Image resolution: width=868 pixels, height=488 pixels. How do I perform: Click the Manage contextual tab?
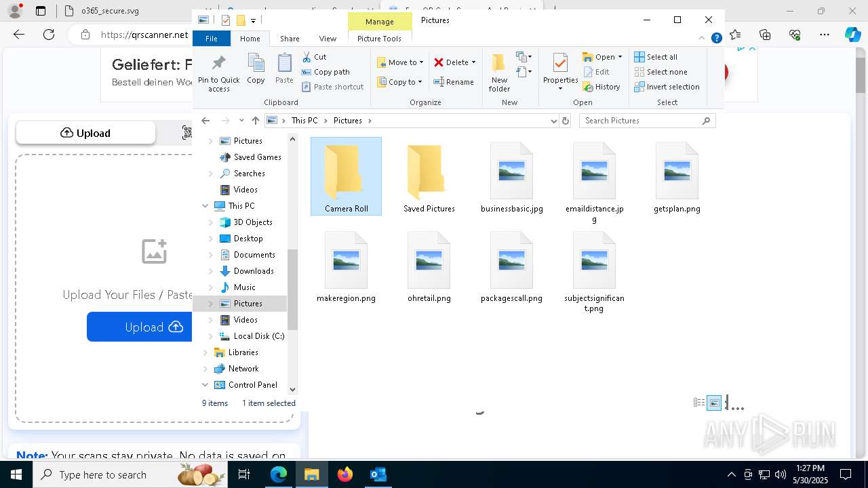[x=379, y=22]
